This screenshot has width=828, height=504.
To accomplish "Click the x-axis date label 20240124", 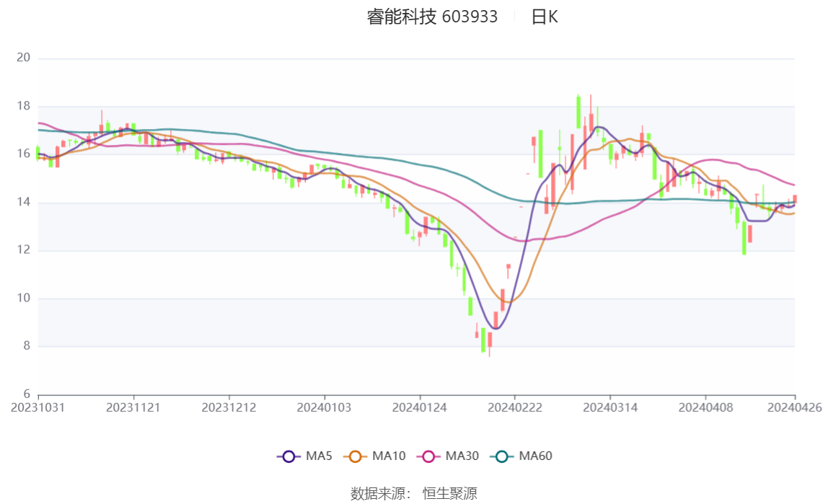I will (419, 407).
